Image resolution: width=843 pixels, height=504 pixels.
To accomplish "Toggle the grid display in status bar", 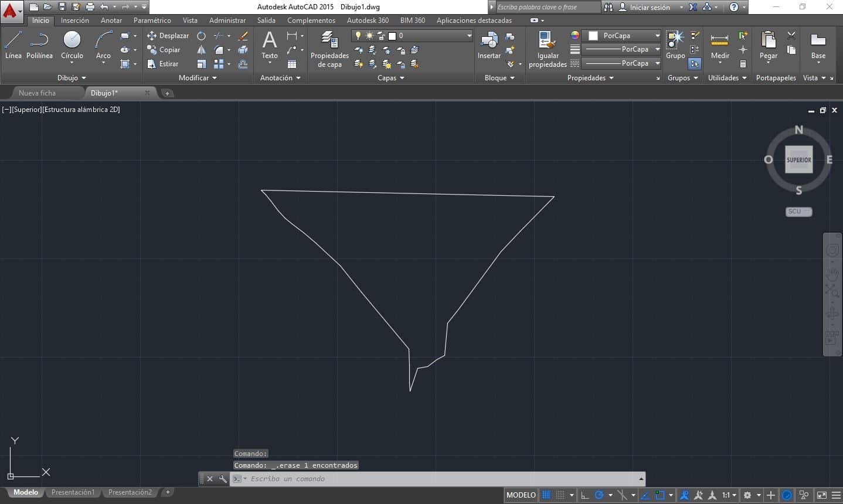I will tap(546, 495).
